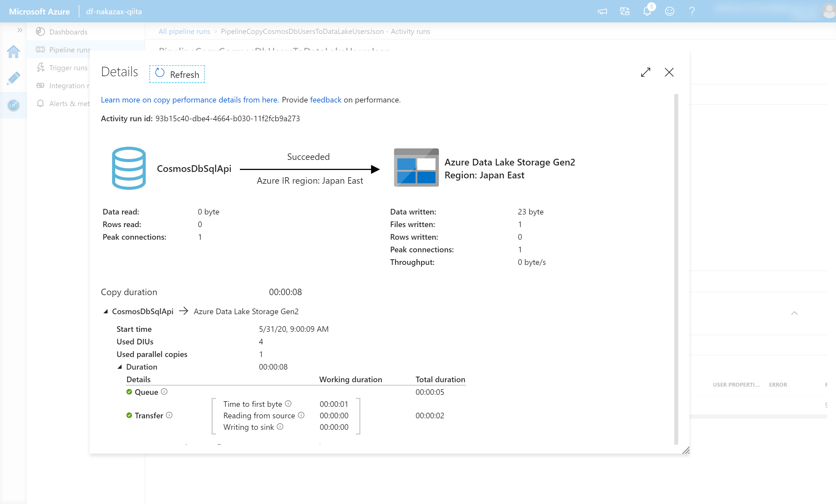
Task: Click the Copy duration value 00:00:08
Action: [x=285, y=292]
